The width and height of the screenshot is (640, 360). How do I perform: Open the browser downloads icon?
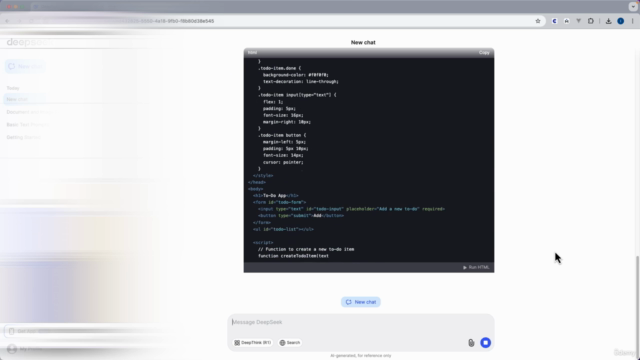click(x=608, y=21)
